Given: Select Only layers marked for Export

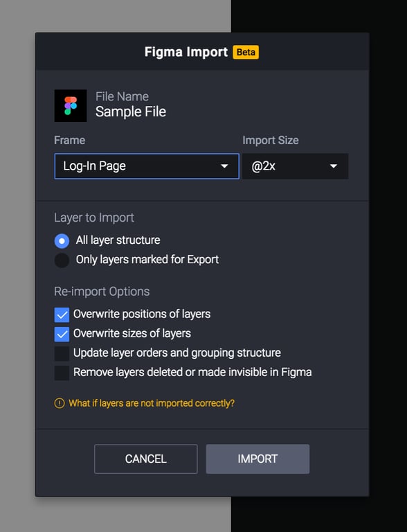Looking at the screenshot, I should pyautogui.click(x=62, y=260).
